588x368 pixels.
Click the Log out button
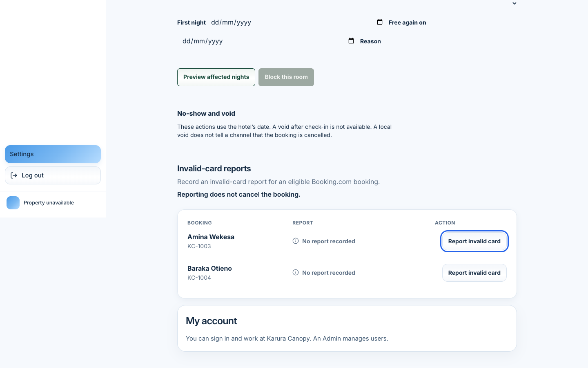(53, 175)
